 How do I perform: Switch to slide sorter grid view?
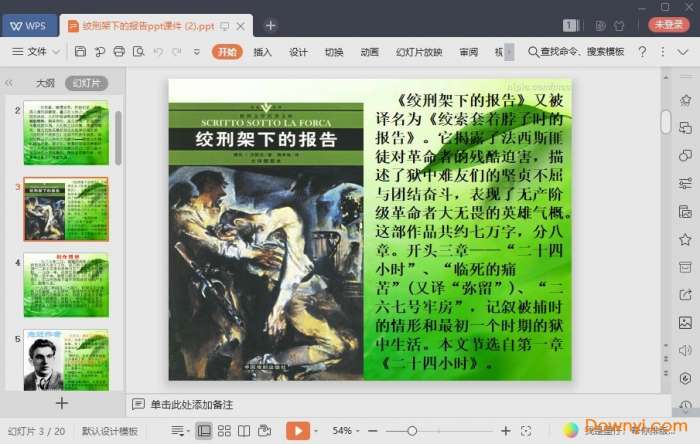[x=224, y=431]
